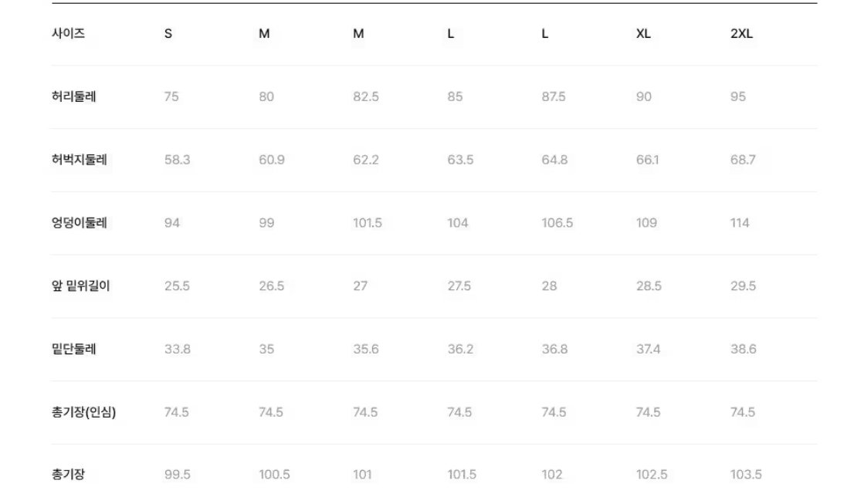Click the 총기장 row label
This screenshot has height=504, width=847.
68,475
